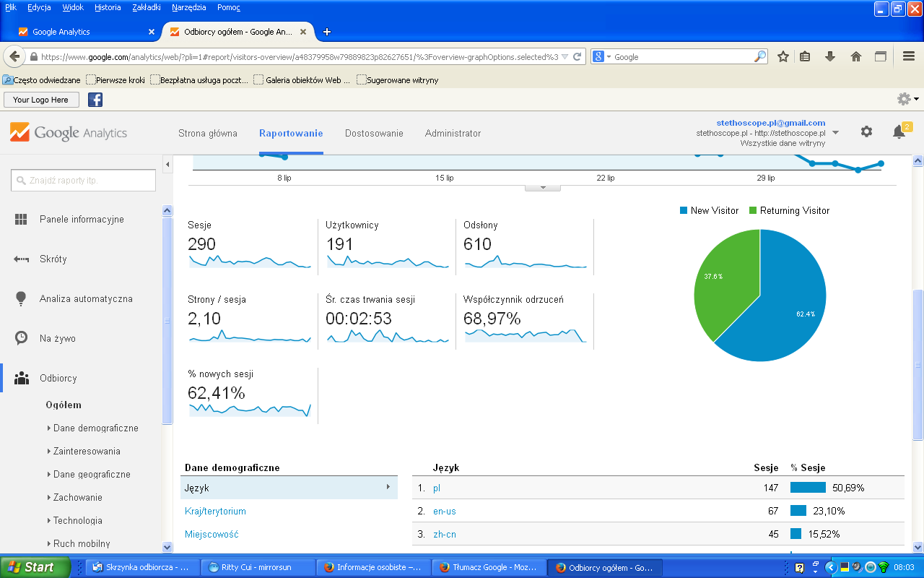Collapse the sidebar with the left arrow
Screen dimensions: 924x578
[x=167, y=165]
